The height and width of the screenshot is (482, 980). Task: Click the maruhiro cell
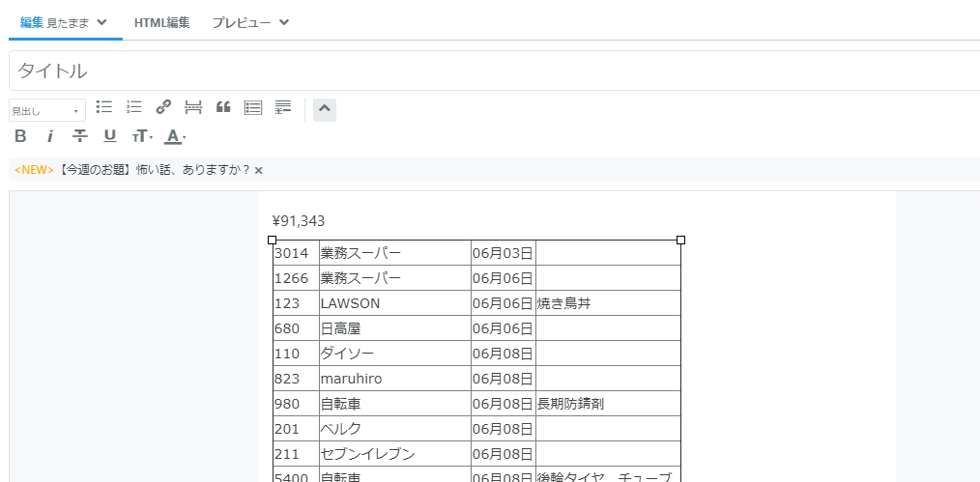pos(395,379)
